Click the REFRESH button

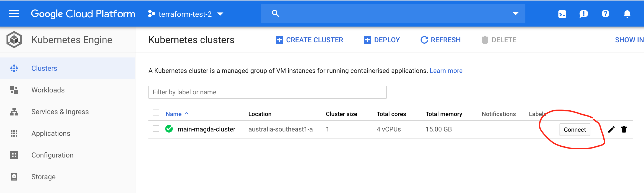point(441,40)
